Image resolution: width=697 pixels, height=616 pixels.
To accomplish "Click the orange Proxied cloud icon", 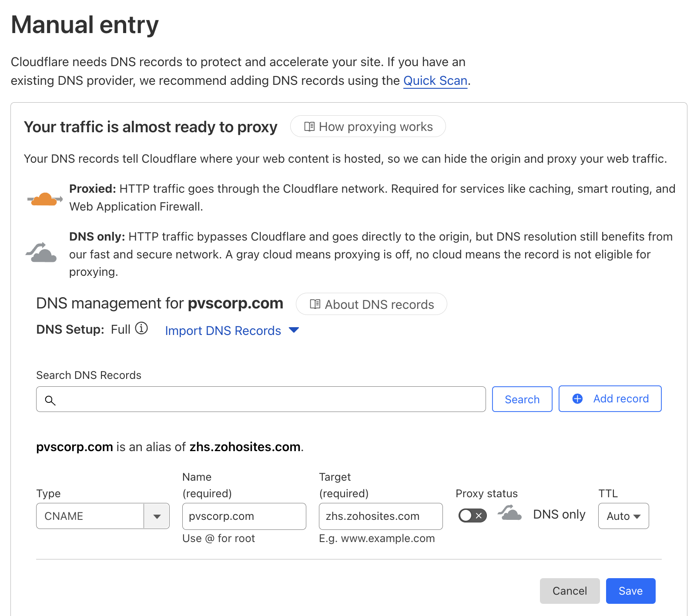I will tap(45, 199).
